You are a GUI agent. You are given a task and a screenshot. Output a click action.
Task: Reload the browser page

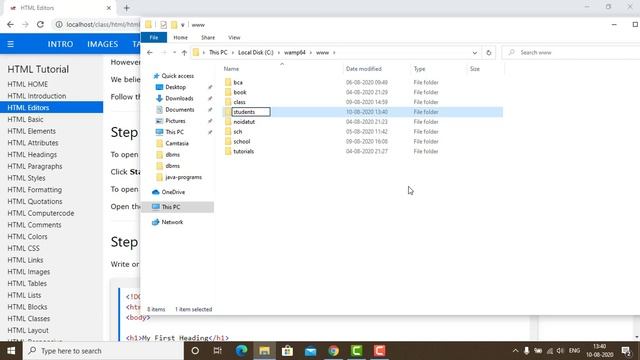click(40, 24)
